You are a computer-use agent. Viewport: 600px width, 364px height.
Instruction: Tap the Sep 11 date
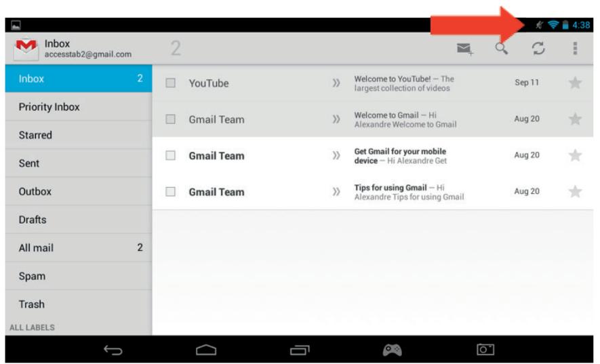527,82
